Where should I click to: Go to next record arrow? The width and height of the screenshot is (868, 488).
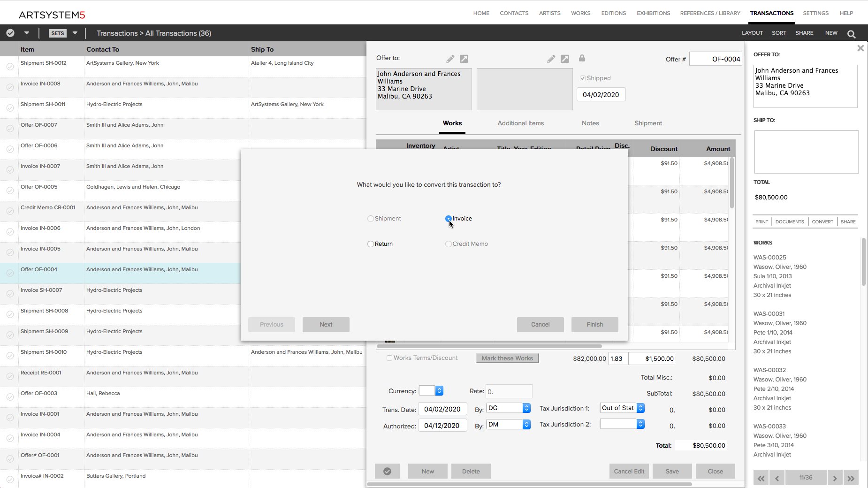[835, 478]
